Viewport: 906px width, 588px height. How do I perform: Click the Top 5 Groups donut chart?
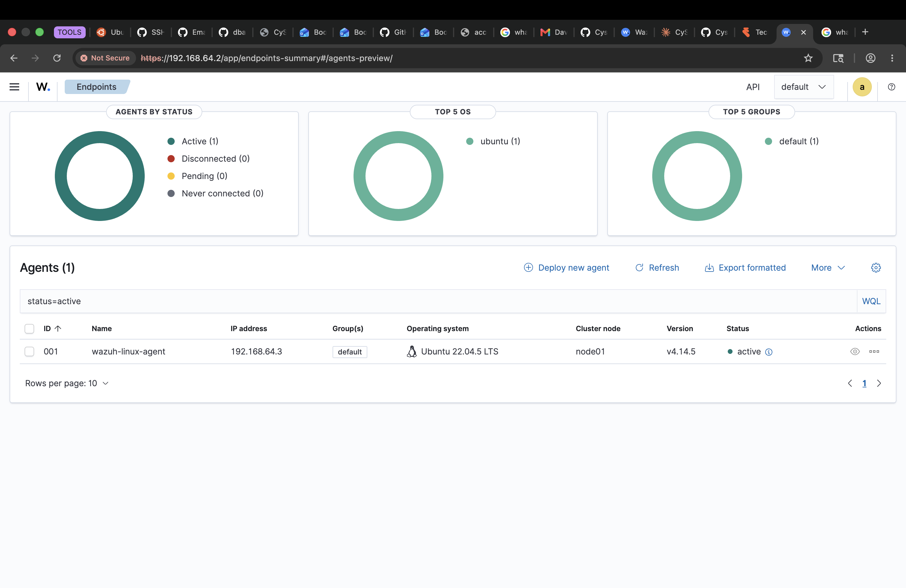click(697, 176)
